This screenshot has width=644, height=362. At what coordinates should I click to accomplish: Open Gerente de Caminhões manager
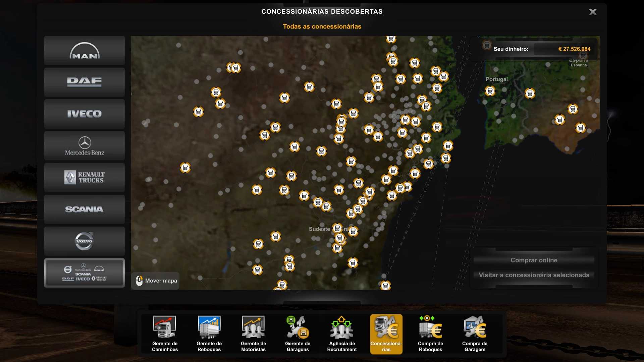point(165,334)
